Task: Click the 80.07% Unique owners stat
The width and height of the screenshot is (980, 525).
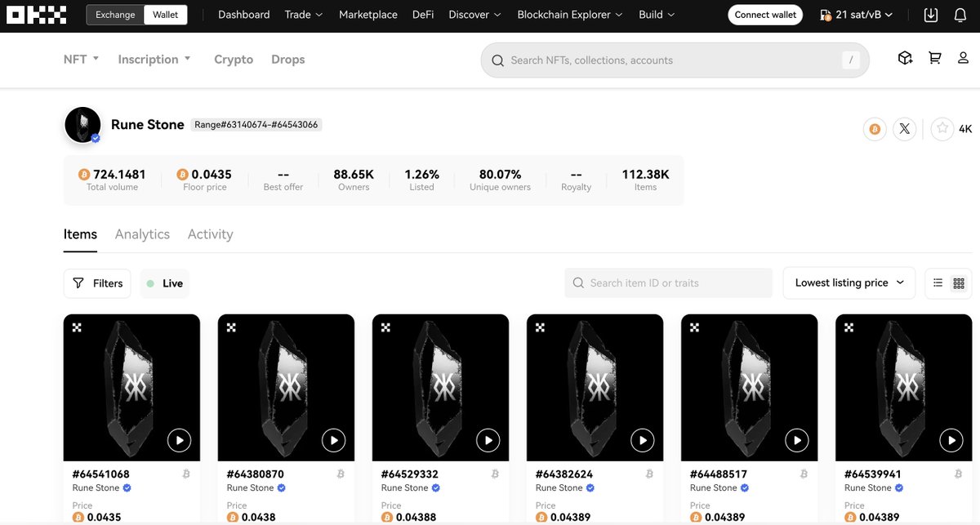Action: 500,180
